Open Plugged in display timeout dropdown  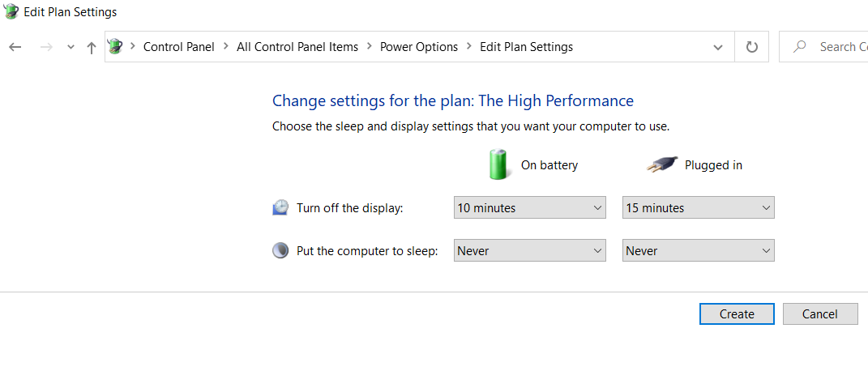pyautogui.click(x=698, y=208)
